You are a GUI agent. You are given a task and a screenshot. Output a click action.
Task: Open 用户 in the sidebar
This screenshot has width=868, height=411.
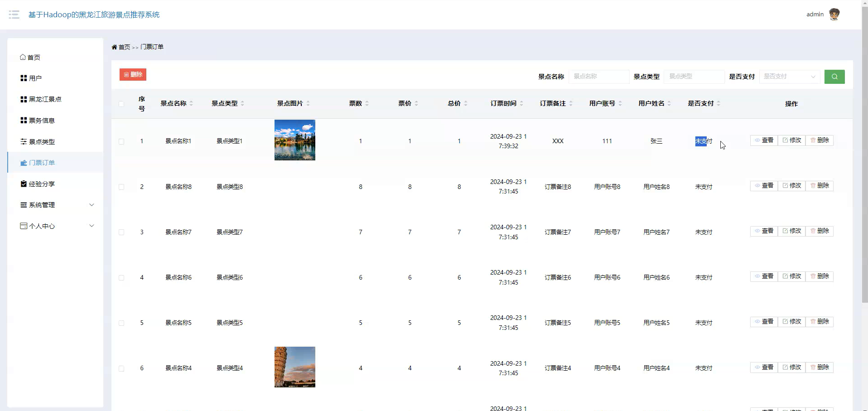(55, 78)
